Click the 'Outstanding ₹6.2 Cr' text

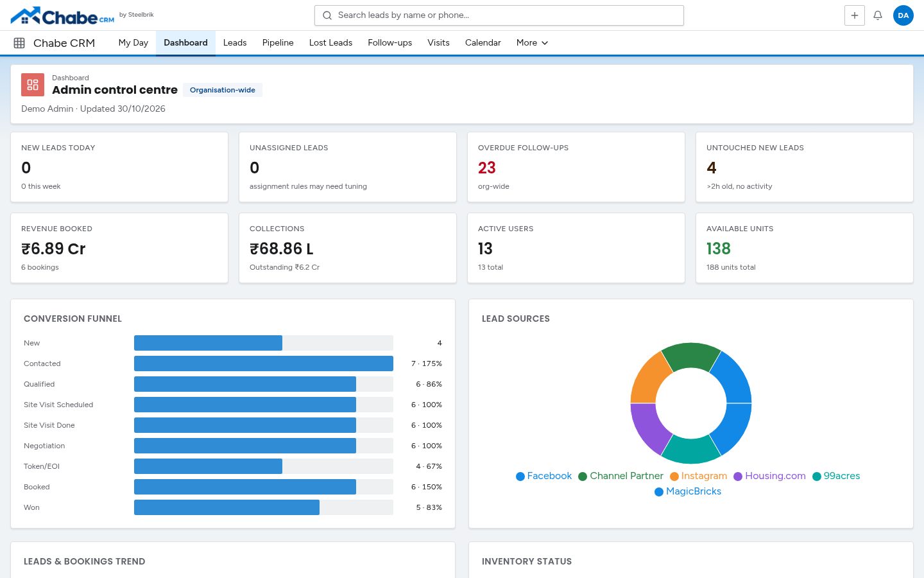pos(284,267)
